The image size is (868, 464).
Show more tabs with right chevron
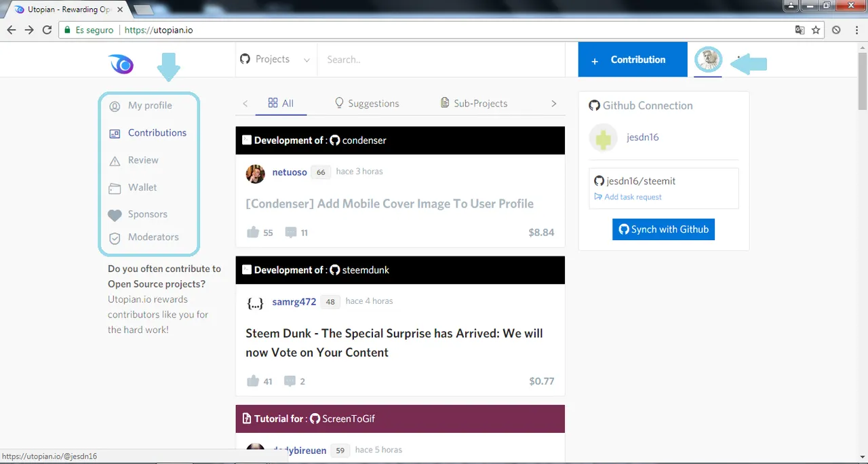click(x=553, y=104)
